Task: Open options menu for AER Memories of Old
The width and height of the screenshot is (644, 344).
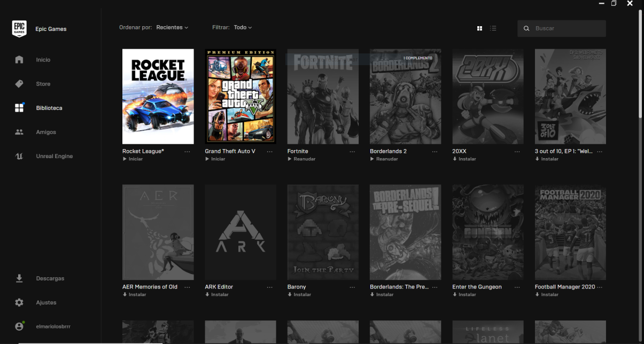Action: click(187, 287)
